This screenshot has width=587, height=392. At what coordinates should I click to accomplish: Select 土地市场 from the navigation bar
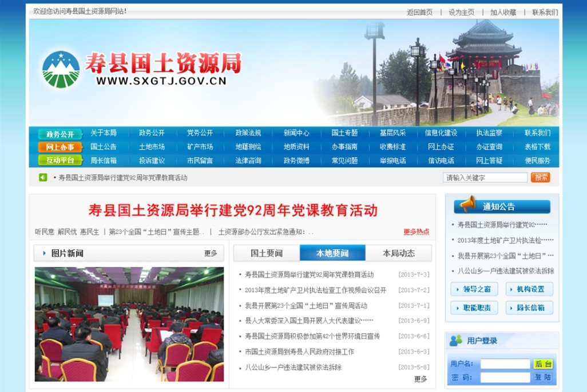pos(152,147)
